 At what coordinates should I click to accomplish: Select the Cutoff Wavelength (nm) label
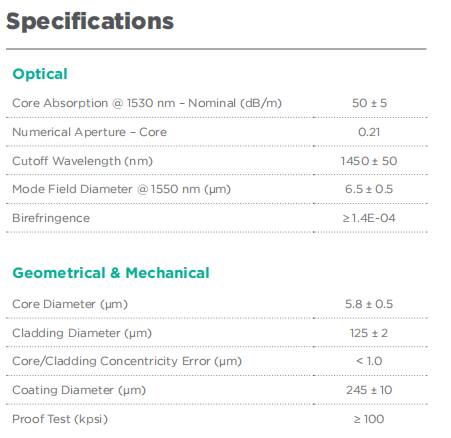point(82,161)
